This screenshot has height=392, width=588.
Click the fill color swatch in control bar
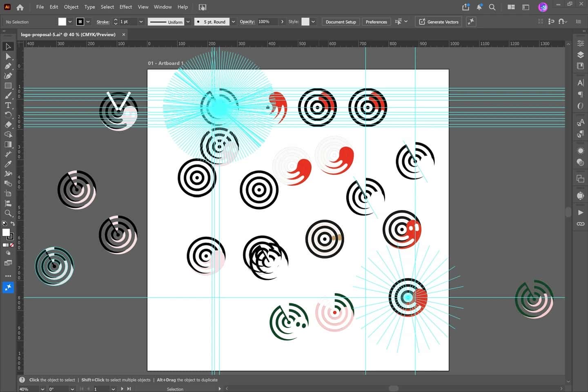tap(62, 22)
